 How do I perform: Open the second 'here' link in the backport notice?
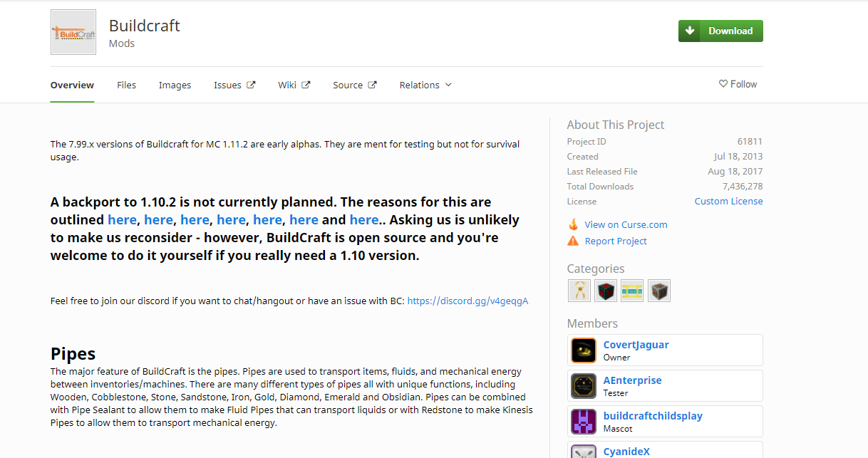(x=158, y=220)
